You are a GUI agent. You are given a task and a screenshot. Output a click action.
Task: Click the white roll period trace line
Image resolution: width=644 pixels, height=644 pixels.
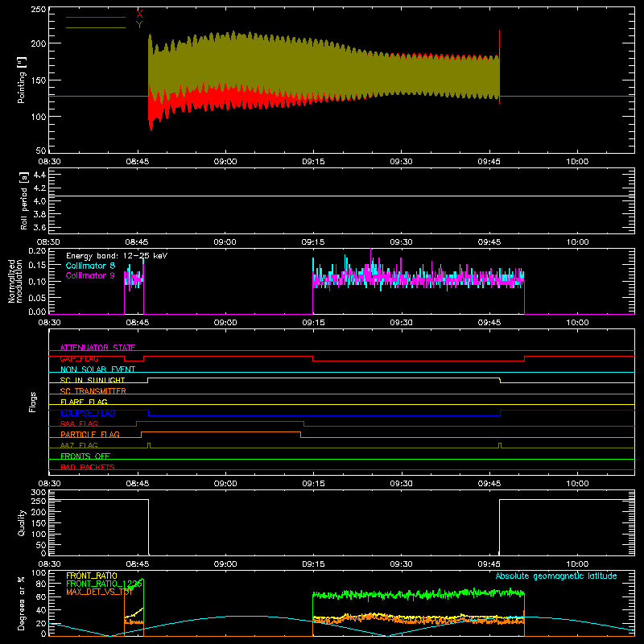pos(341,196)
